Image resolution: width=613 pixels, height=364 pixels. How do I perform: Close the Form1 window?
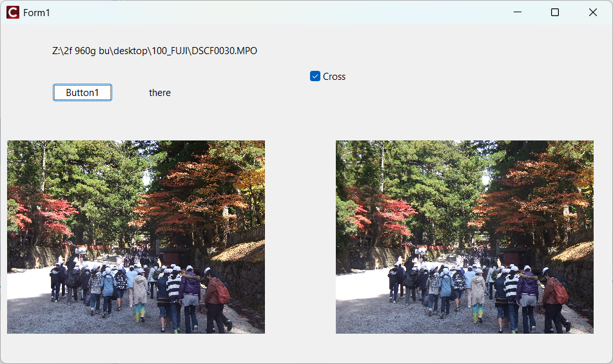(x=592, y=12)
